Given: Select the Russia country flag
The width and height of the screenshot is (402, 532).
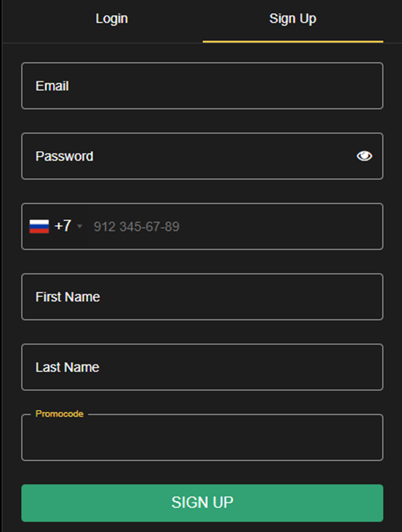Looking at the screenshot, I should point(39,226).
